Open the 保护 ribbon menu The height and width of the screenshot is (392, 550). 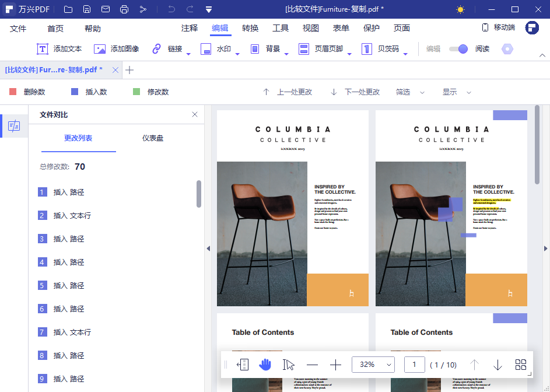371,27
